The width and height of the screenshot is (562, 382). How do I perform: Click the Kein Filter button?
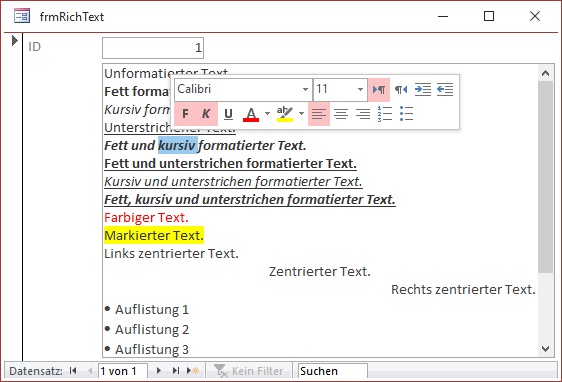tap(248, 371)
